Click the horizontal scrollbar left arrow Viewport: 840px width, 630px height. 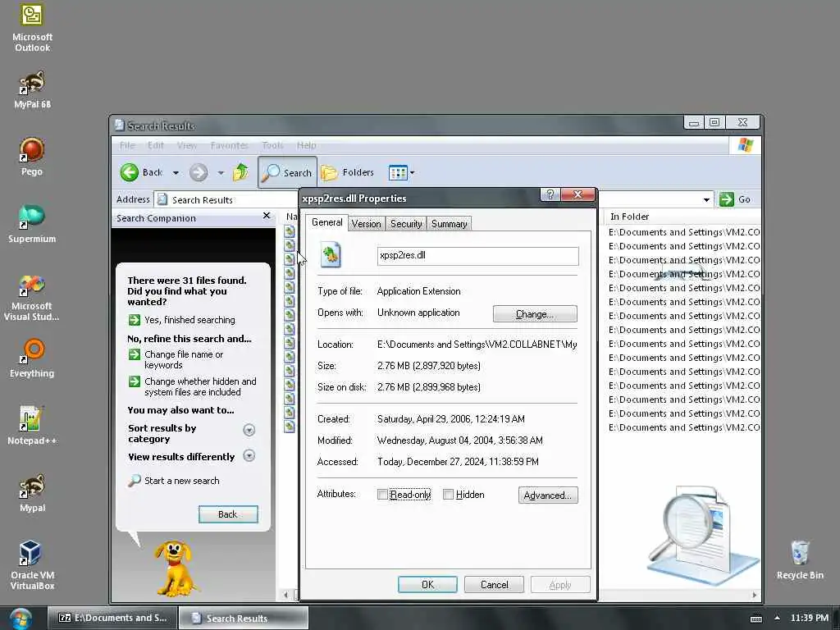286,595
